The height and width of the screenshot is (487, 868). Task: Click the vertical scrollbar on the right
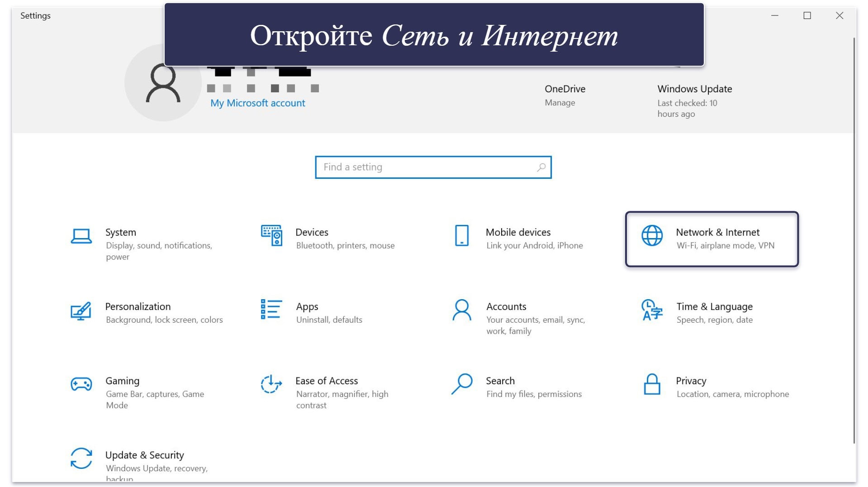tap(854, 240)
